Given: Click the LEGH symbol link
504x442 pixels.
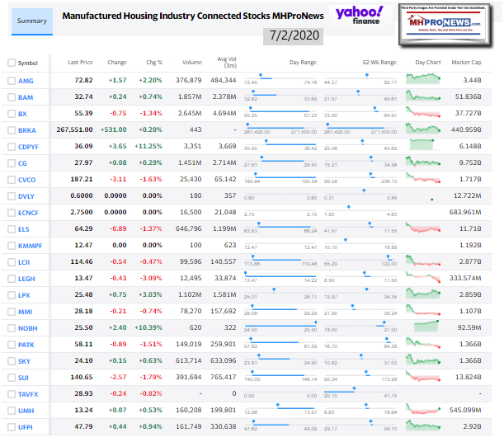Looking at the screenshot, I should click(x=26, y=278).
